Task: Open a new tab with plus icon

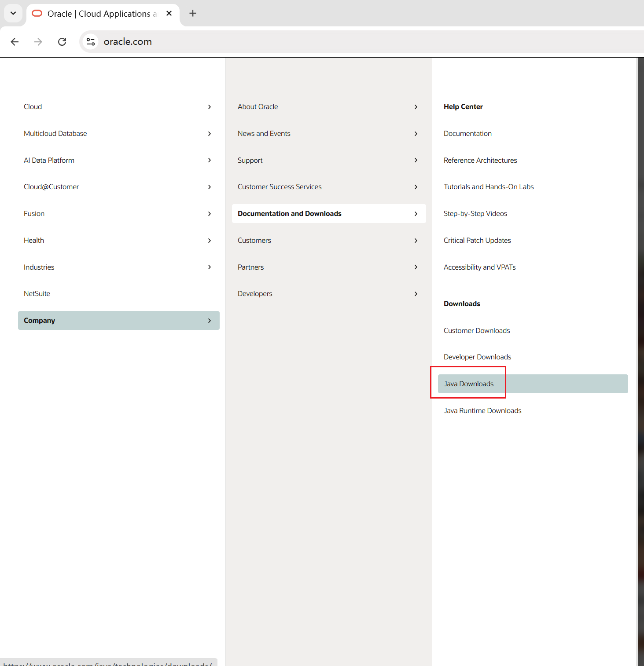Action: (x=193, y=13)
